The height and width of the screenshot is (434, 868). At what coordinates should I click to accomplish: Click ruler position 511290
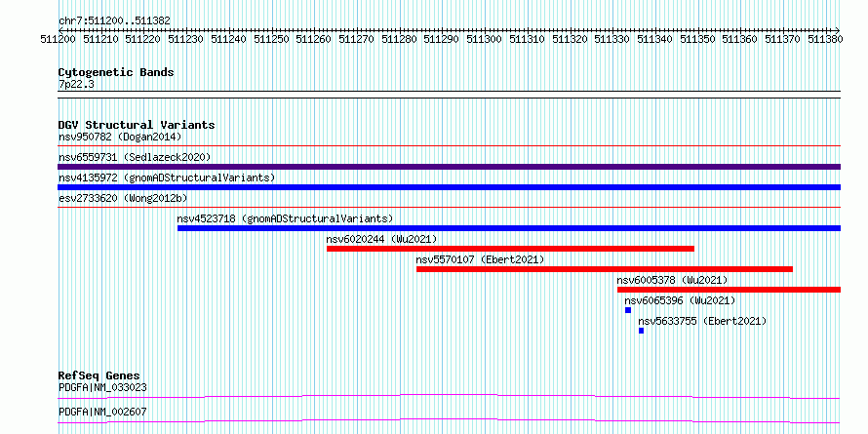tap(442, 39)
